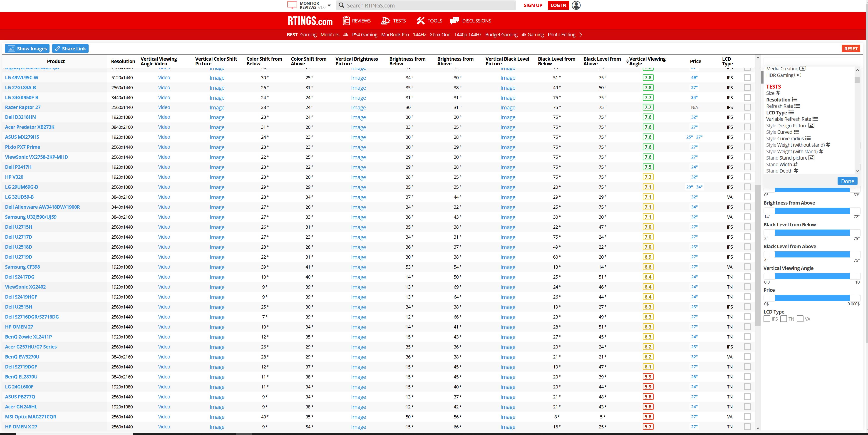The image size is (868, 435).
Task: Open the 144Hz best-of menu item
Action: coord(419,35)
